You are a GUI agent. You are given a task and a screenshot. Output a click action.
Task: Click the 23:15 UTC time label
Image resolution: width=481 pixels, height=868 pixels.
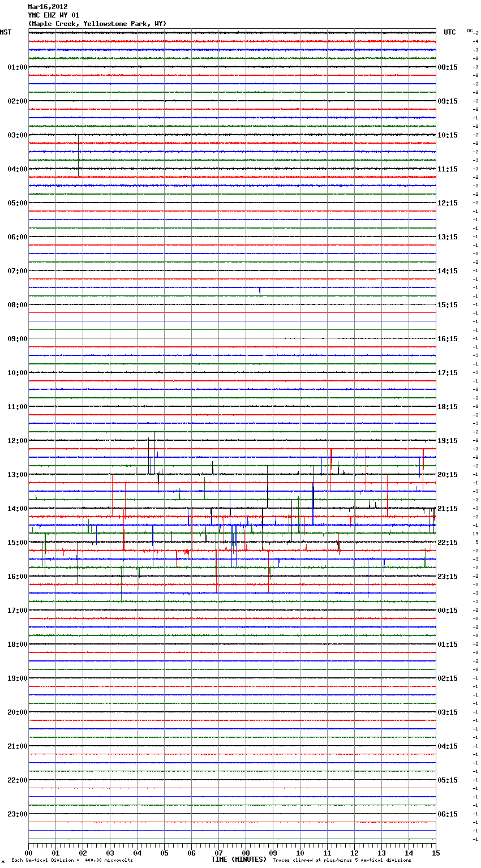[x=448, y=577]
